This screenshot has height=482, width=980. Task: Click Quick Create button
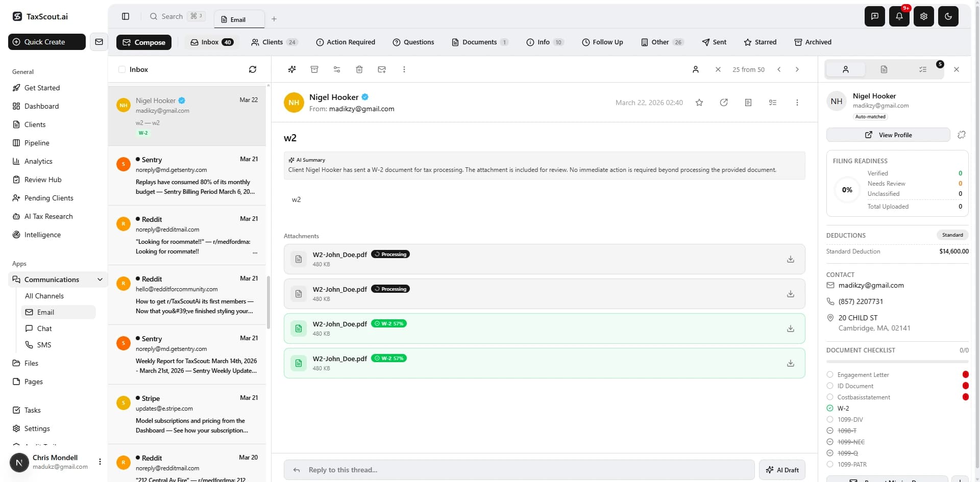coord(47,42)
